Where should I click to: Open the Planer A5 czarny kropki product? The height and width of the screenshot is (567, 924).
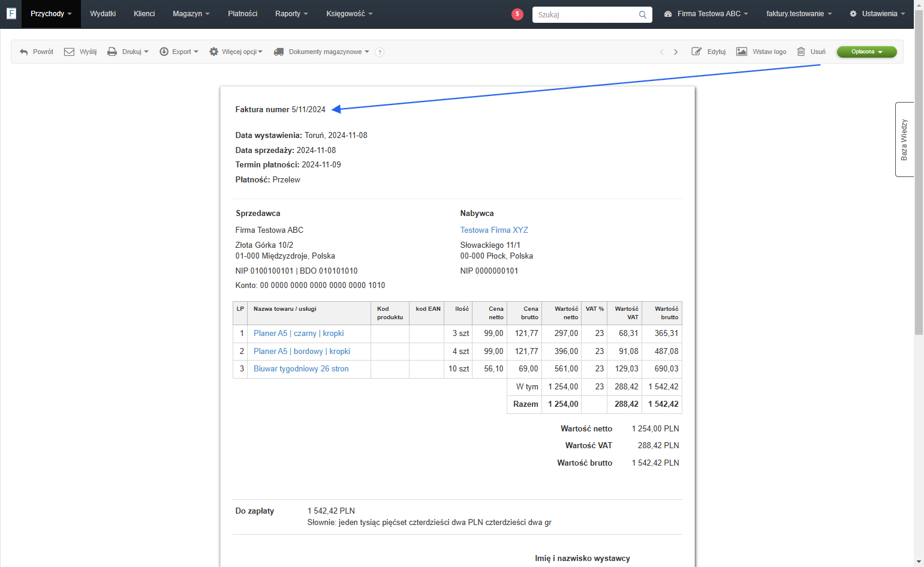(299, 334)
